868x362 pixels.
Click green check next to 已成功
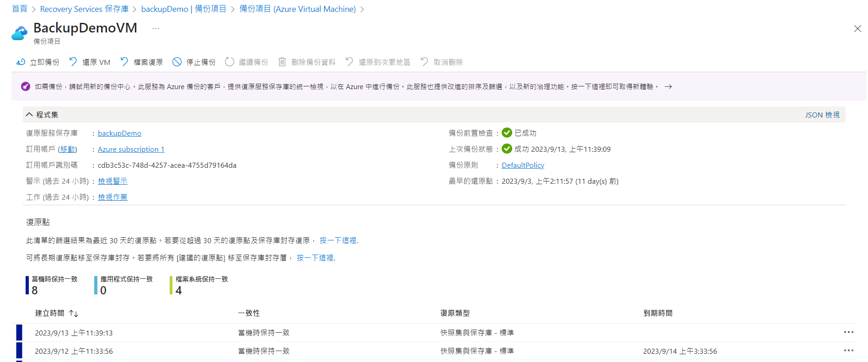pyautogui.click(x=507, y=133)
